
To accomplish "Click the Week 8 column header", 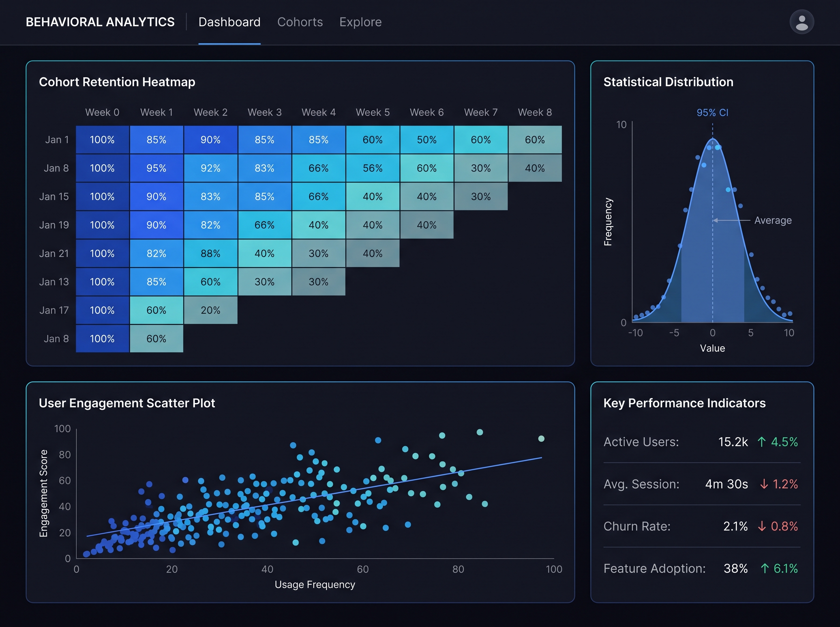I will pyautogui.click(x=535, y=112).
